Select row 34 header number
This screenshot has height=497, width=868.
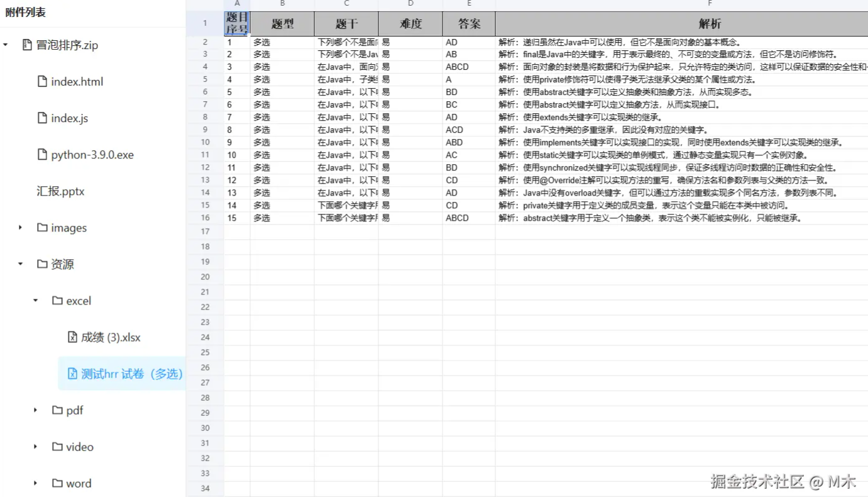tap(205, 488)
